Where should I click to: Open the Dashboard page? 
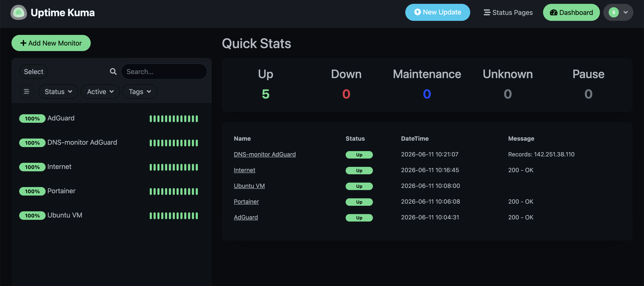click(x=571, y=12)
